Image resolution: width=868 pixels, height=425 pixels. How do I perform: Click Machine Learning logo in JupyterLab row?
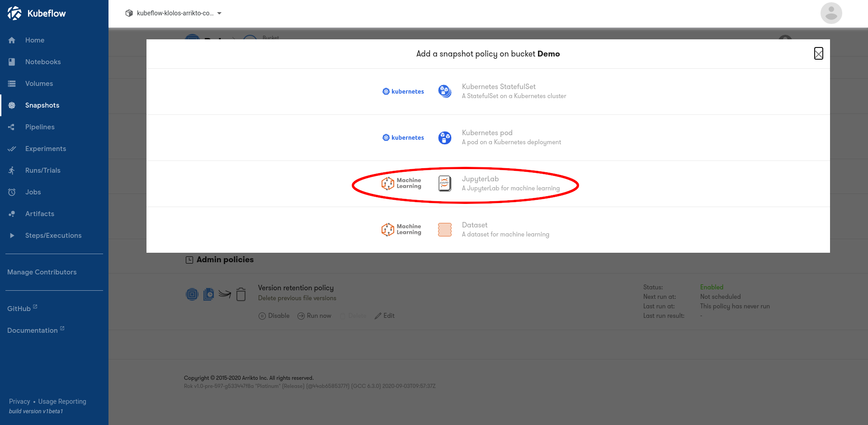click(401, 184)
